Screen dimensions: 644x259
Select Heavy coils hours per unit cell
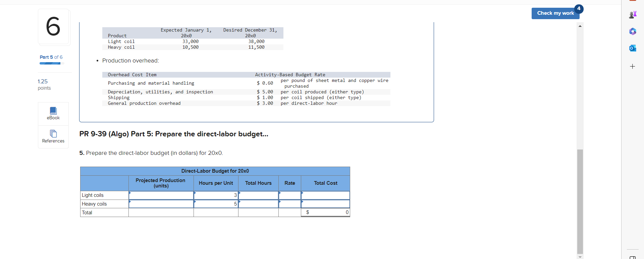pyautogui.click(x=216, y=204)
